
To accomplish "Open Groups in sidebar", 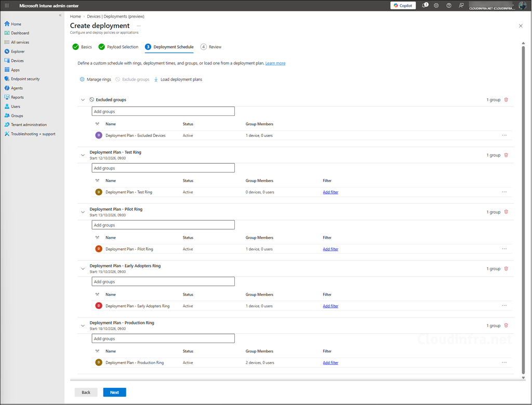I will coord(14,115).
